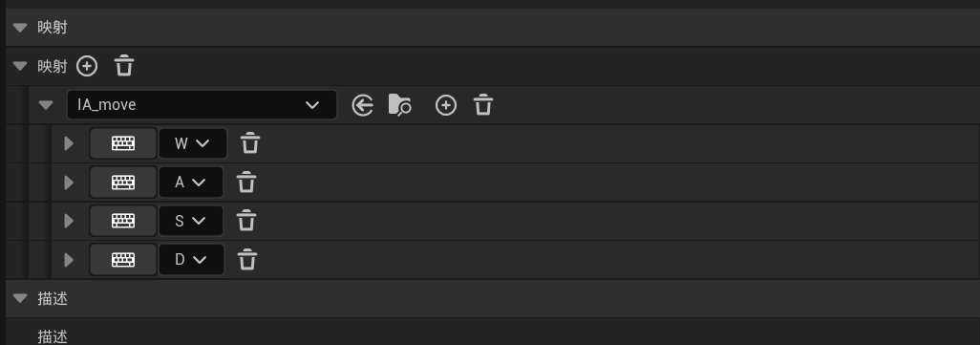Add a new mapping with plus icon beside 映射

pyautogui.click(x=87, y=66)
